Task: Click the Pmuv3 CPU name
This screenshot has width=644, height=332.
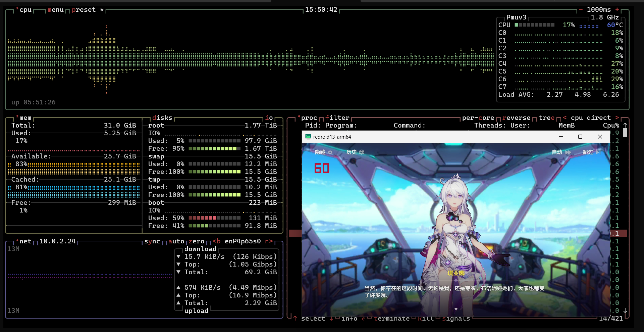Action: click(x=517, y=17)
